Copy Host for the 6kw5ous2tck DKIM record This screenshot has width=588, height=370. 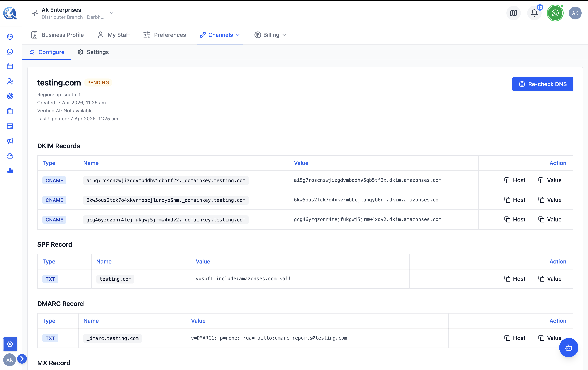tap(515, 200)
